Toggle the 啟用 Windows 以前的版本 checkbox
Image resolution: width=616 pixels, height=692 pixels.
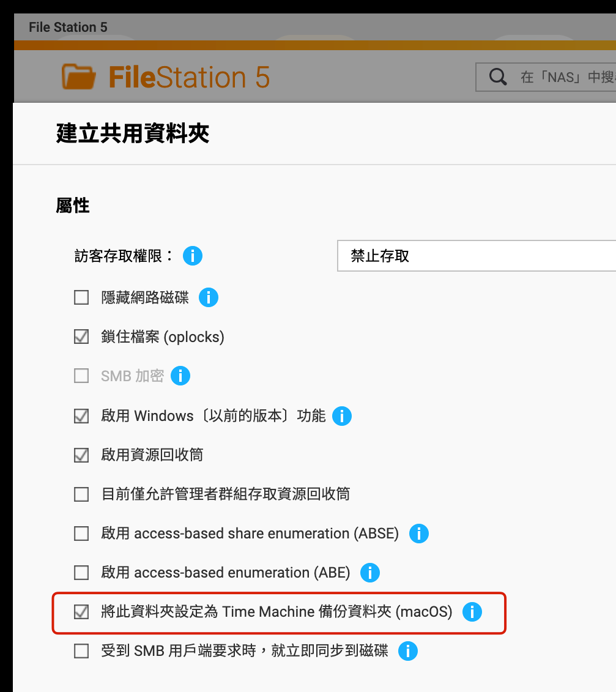pyautogui.click(x=81, y=416)
